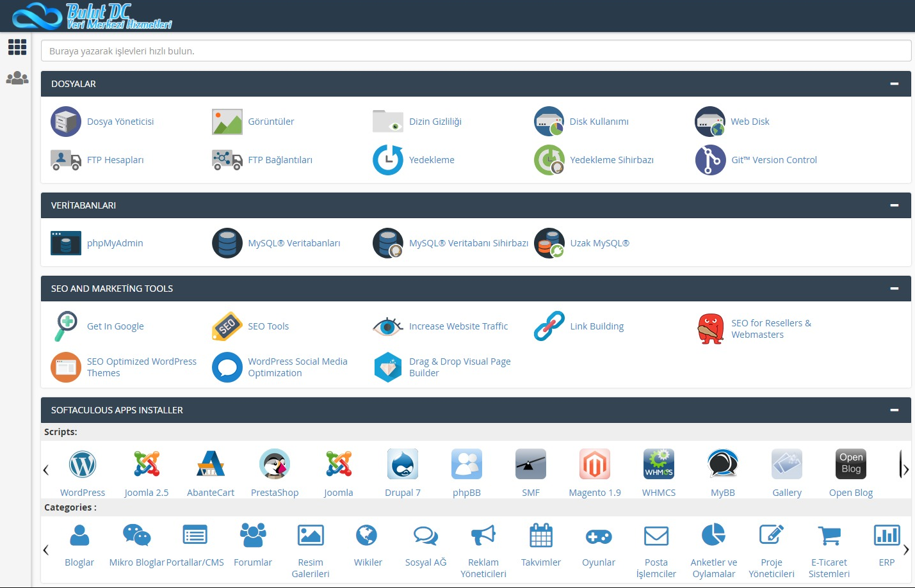Click the MySQL Veritabanları database icon
Screen dimensions: 915x588
pyautogui.click(x=227, y=243)
